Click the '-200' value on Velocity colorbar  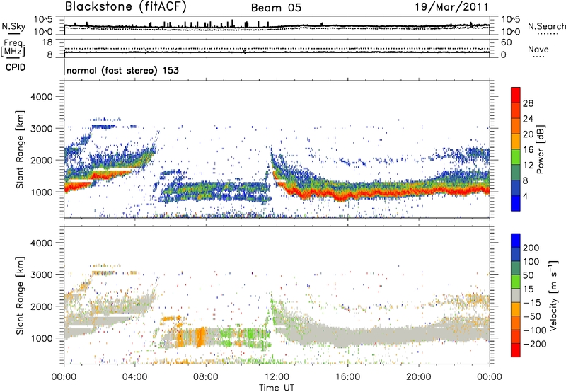tap(535, 344)
